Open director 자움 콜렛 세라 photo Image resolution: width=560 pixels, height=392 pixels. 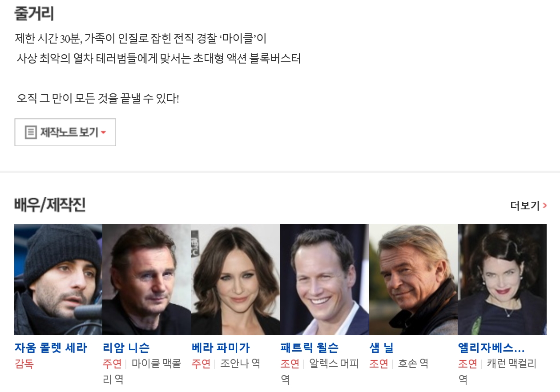tap(58, 279)
